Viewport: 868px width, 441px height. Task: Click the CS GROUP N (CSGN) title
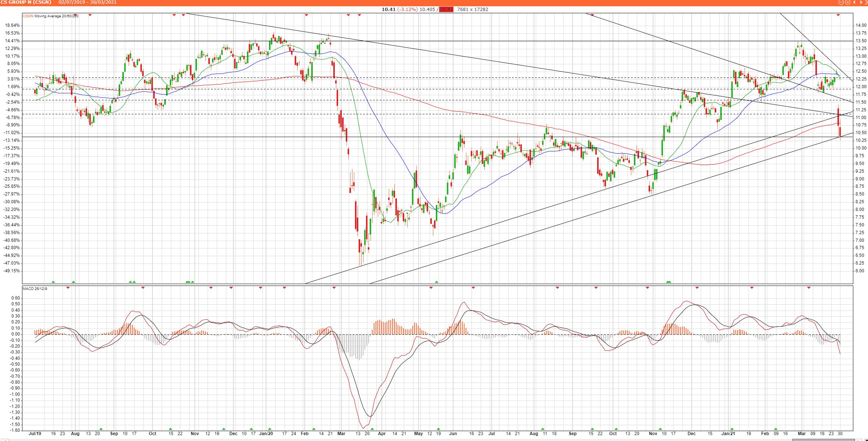point(26,2)
